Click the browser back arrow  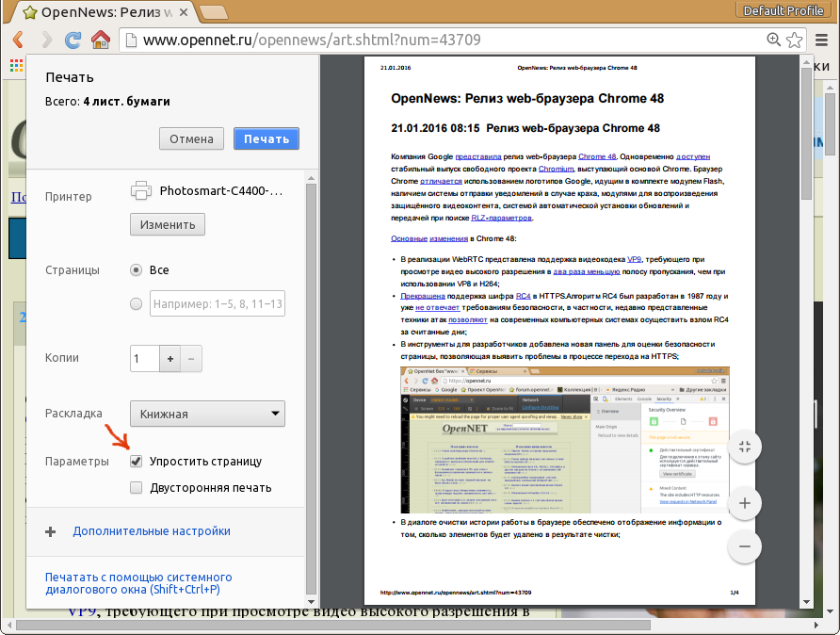coord(18,40)
